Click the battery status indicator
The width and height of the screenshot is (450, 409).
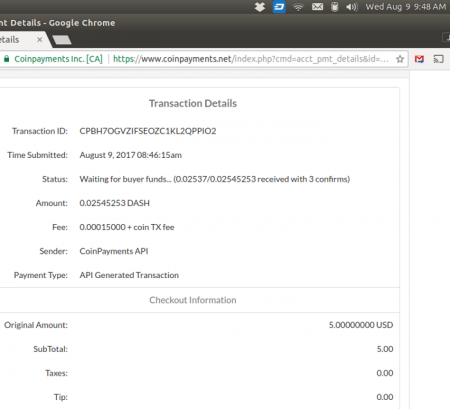(x=335, y=7)
